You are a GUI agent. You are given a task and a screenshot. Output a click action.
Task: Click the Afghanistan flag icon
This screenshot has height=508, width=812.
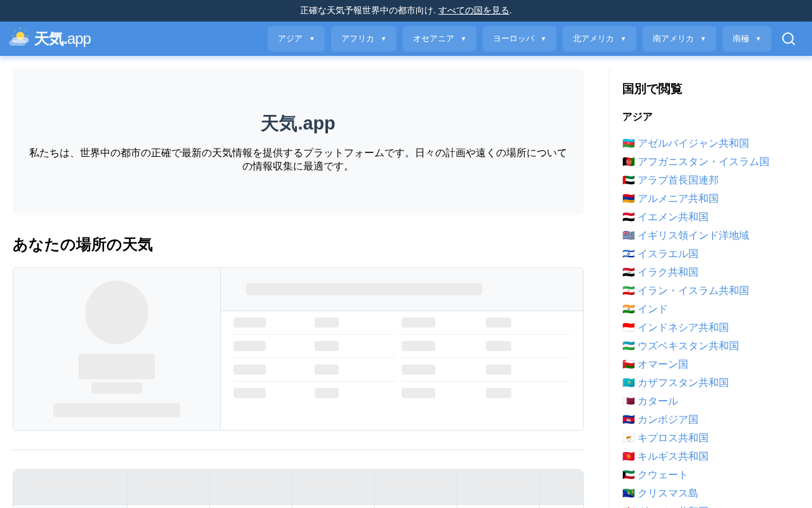[x=628, y=162]
